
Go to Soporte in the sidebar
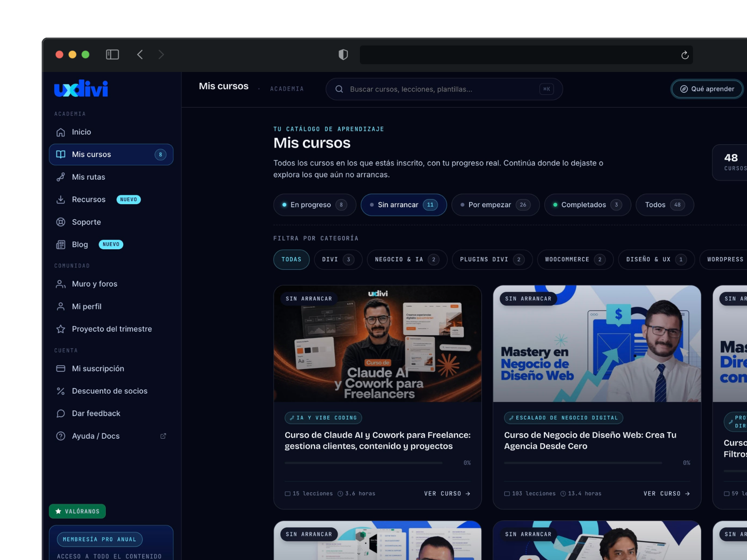[x=111, y=222]
